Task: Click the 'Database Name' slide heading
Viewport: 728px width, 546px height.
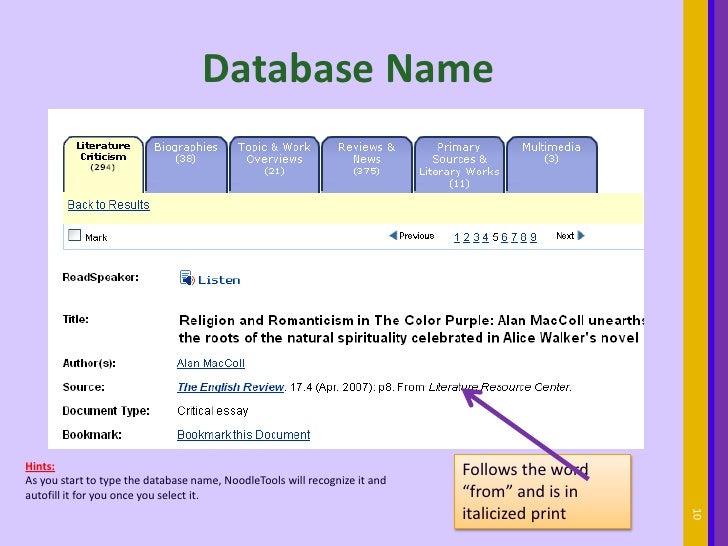Action: (348, 68)
